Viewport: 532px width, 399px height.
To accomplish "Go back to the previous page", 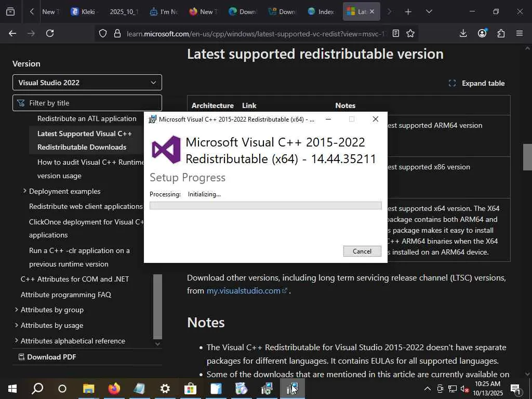I will tap(12, 33).
